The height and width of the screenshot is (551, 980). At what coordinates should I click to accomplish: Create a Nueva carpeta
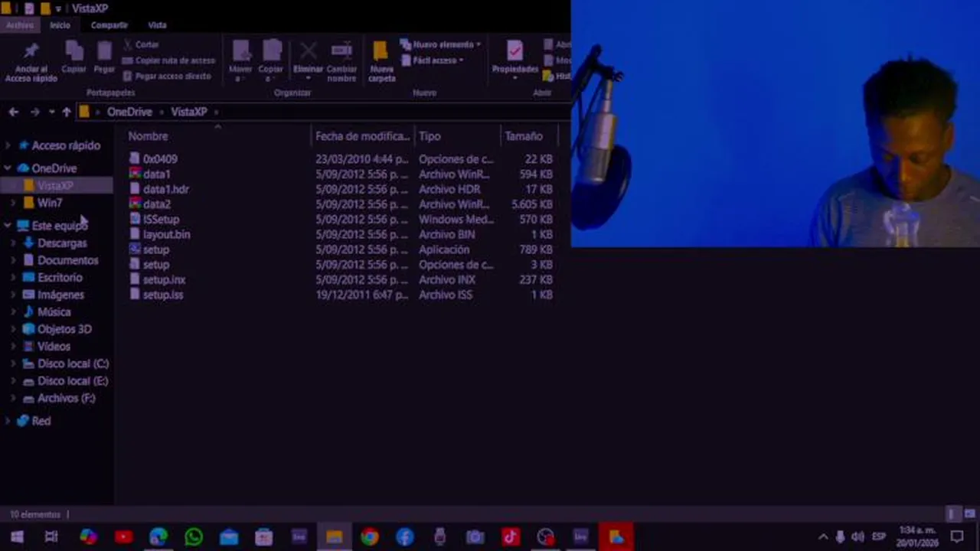tap(381, 61)
